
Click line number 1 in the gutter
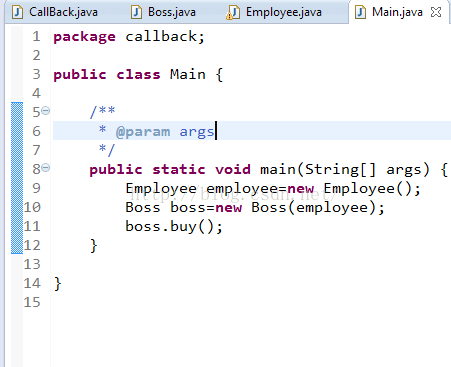click(36, 36)
